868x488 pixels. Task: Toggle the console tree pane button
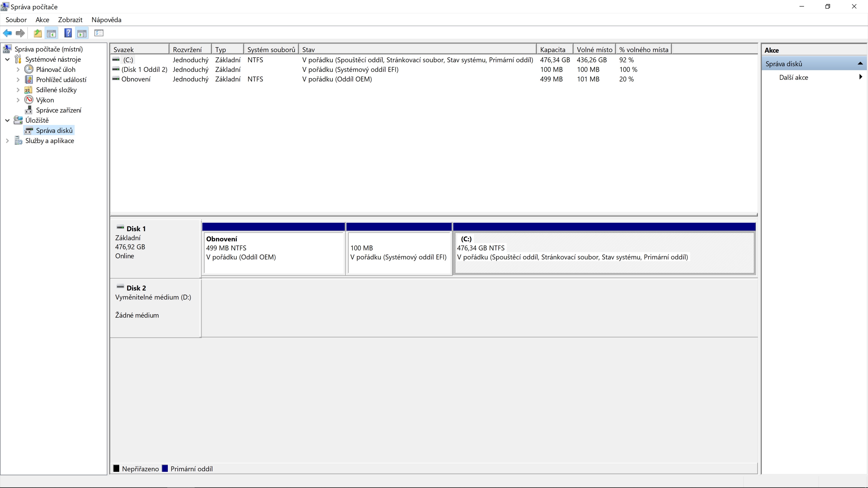click(51, 33)
